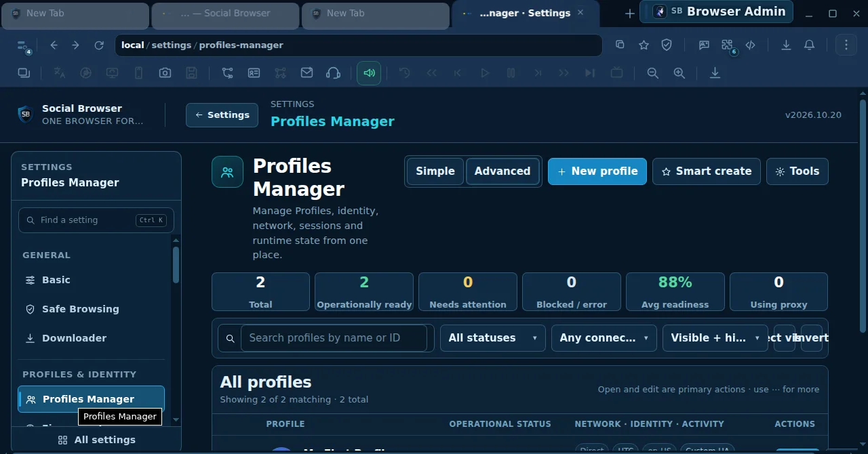Zoom in with the magnifier plus icon

tap(679, 73)
